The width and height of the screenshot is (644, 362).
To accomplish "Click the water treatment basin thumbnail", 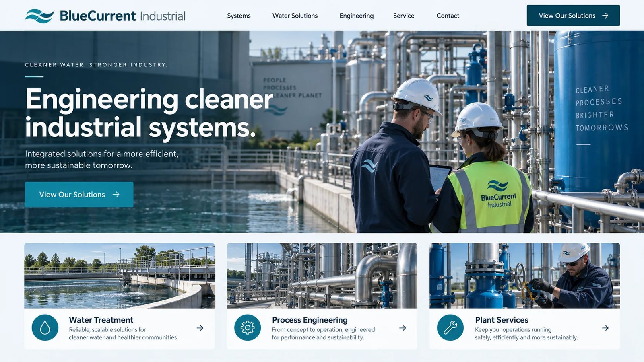I will click(x=119, y=276).
